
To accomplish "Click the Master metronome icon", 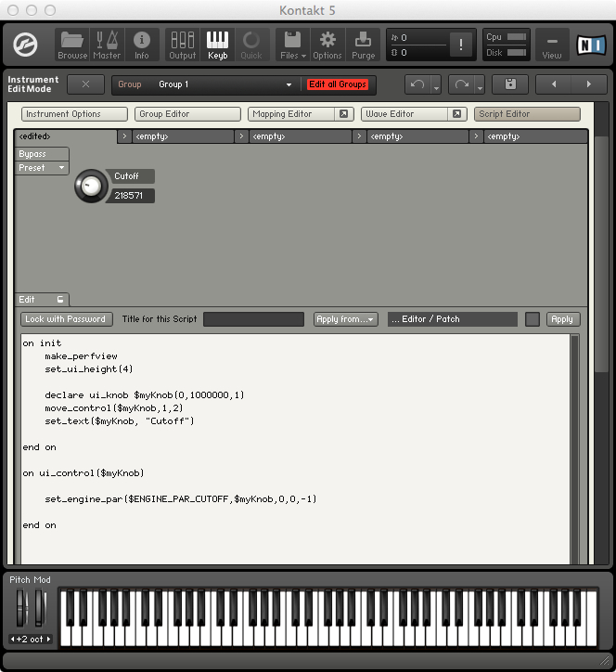I will 107,45.
